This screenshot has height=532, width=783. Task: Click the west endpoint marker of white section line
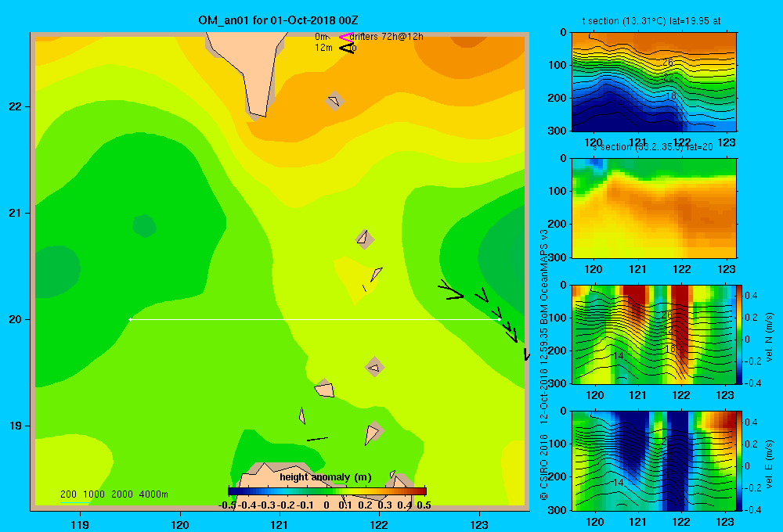pyautogui.click(x=130, y=319)
